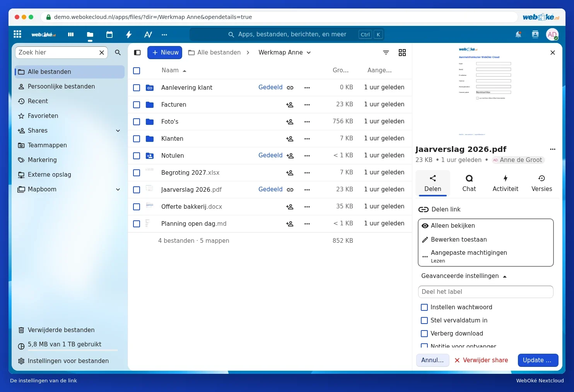Click the Deel het label input field
Image resolution: width=574 pixels, height=392 pixels.
tap(486, 292)
